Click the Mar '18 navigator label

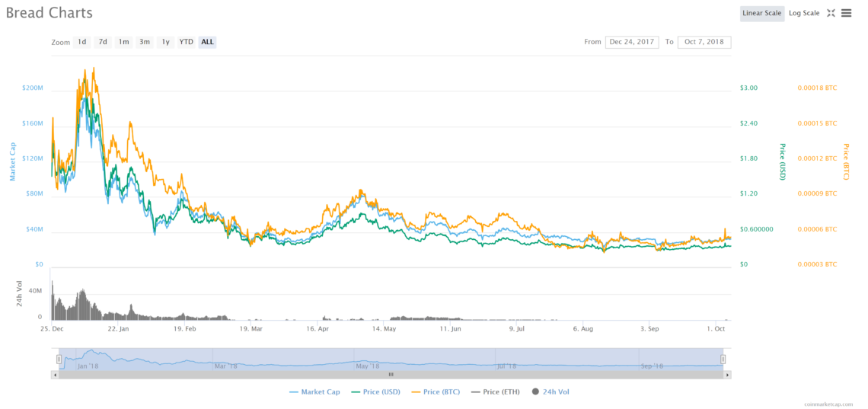225,366
